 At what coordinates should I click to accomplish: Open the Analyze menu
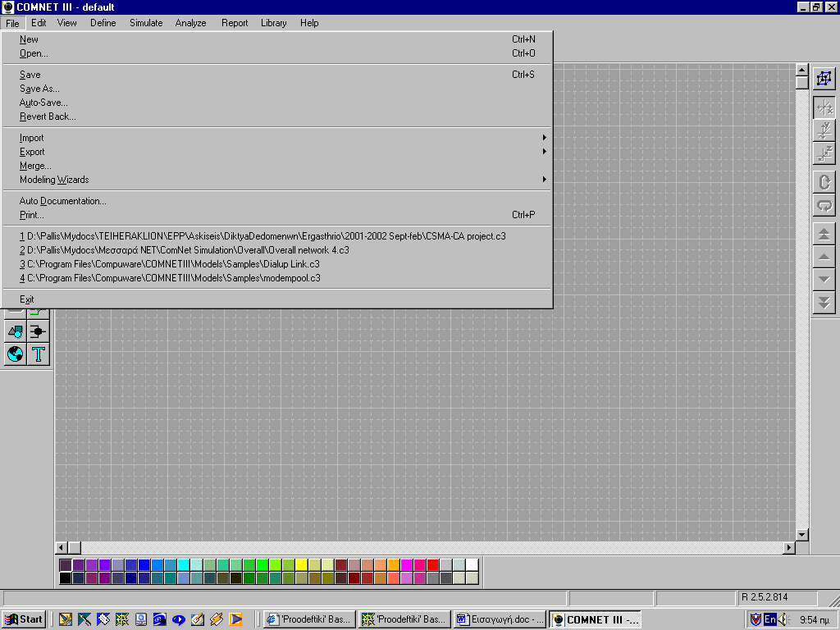point(190,23)
